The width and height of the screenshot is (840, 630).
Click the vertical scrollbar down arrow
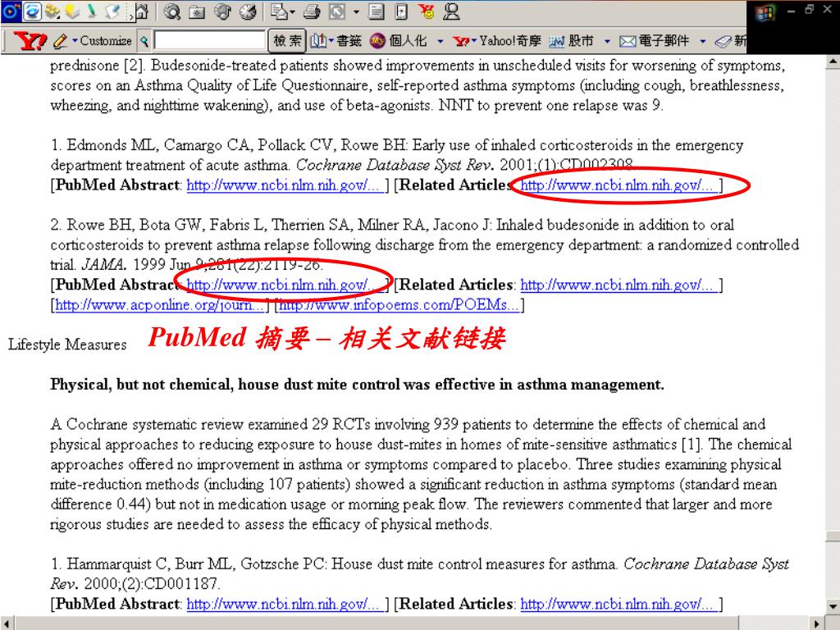point(833,608)
